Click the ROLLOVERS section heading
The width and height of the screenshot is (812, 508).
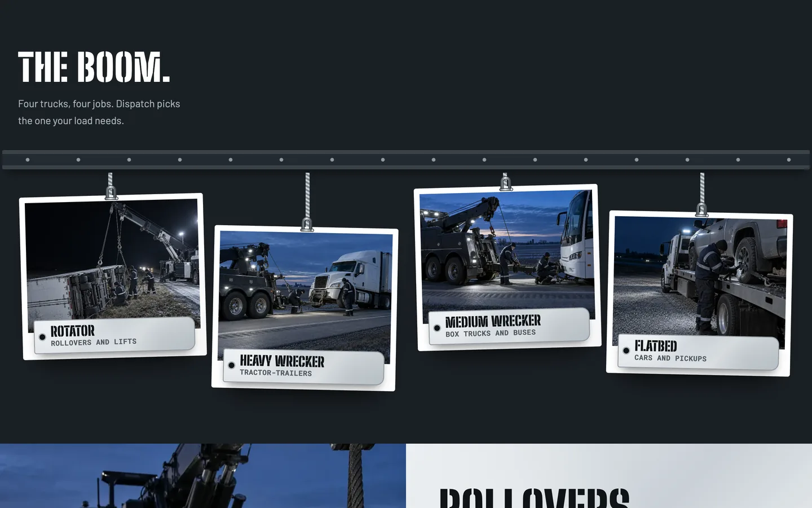pos(534,498)
